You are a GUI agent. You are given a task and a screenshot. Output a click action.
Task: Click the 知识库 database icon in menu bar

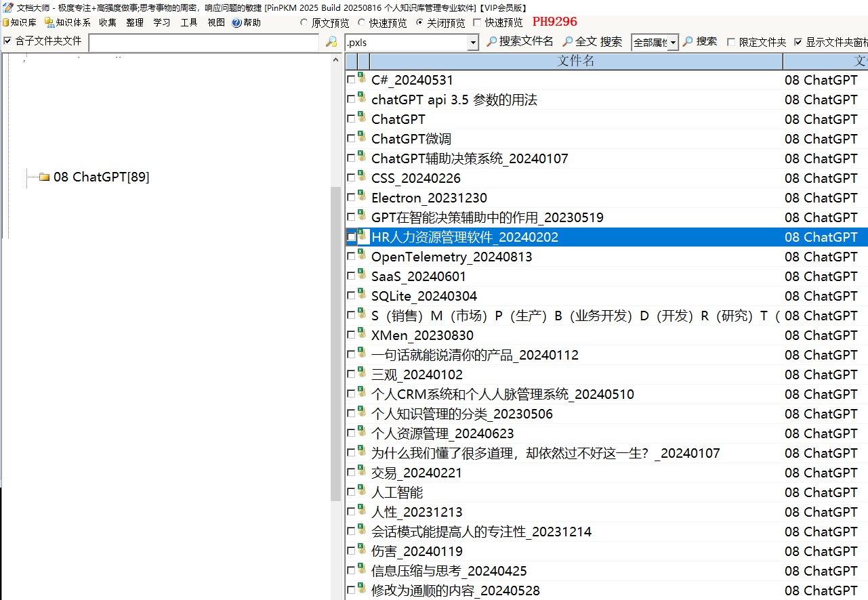click(x=6, y=23)
